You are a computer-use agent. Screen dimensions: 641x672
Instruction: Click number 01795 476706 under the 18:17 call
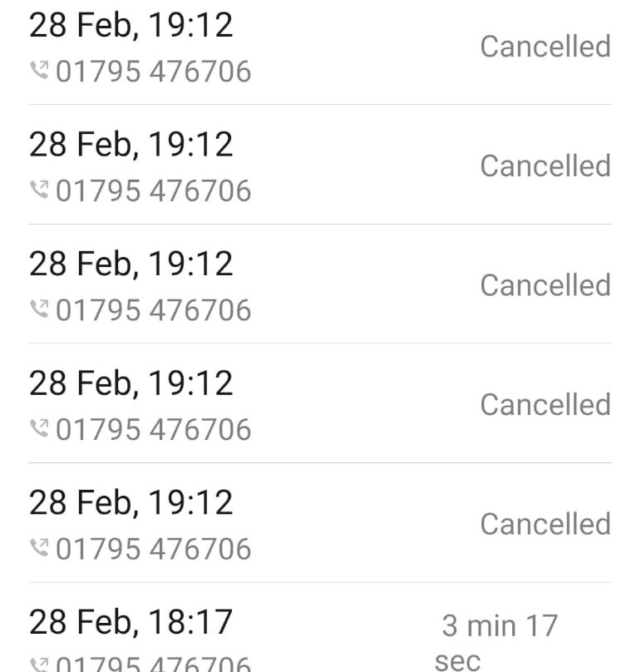point(154,665)
